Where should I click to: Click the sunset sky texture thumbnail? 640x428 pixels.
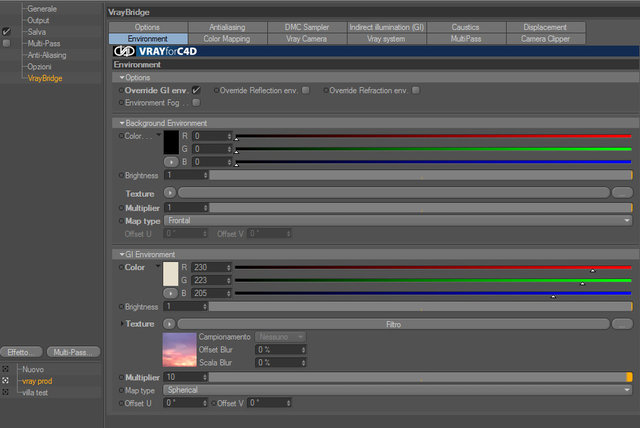pyautogui.click(x=179, y=350)
